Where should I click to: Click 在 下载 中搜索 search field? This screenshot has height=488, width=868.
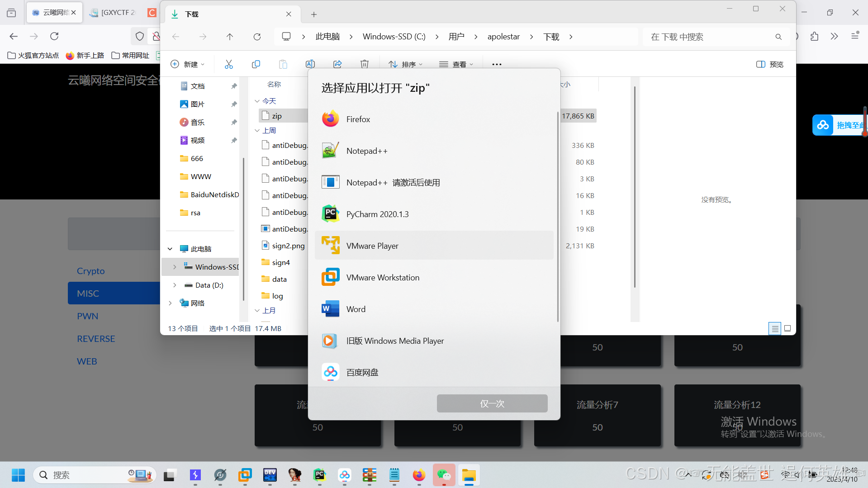tap(716, 37)
